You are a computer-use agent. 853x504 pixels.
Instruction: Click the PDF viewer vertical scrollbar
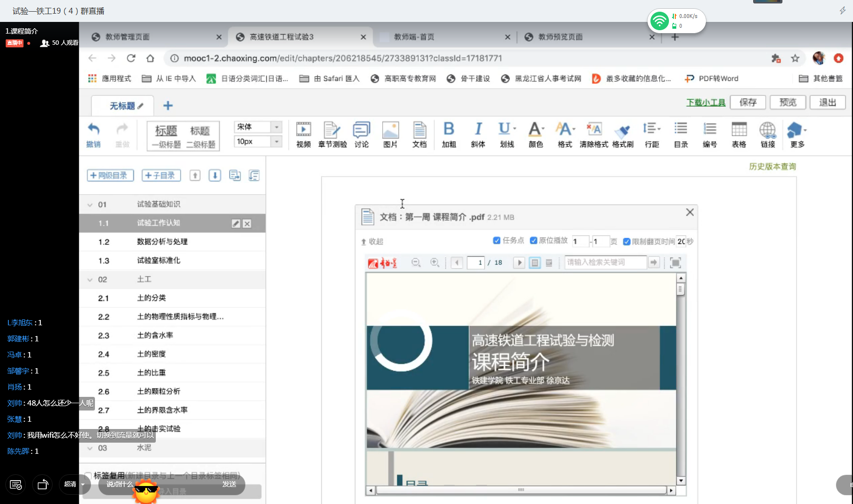coord(681,380)
